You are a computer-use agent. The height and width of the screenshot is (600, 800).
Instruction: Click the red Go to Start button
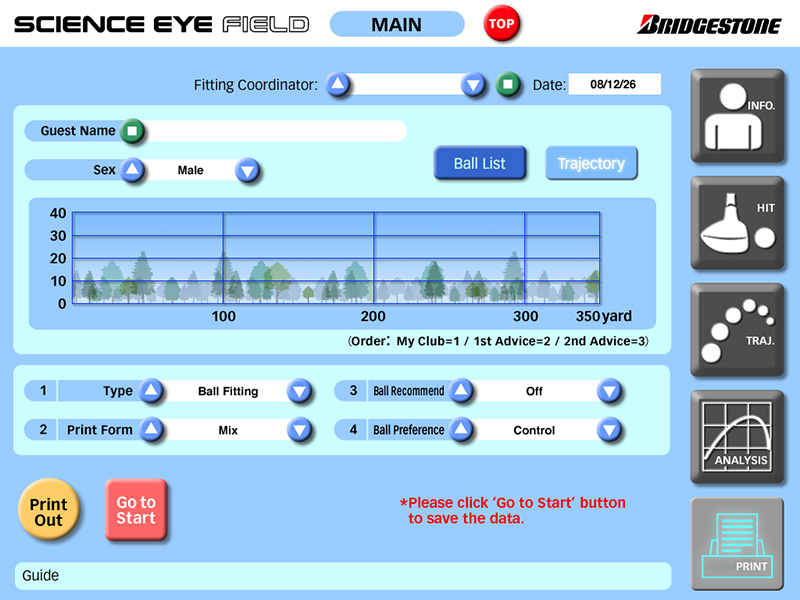click(136, 510)
